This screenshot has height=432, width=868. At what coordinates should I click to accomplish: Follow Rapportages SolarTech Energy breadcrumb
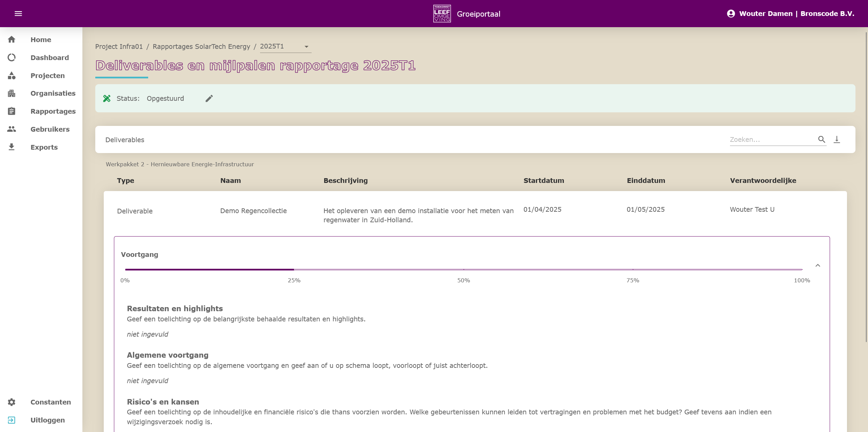201,46
